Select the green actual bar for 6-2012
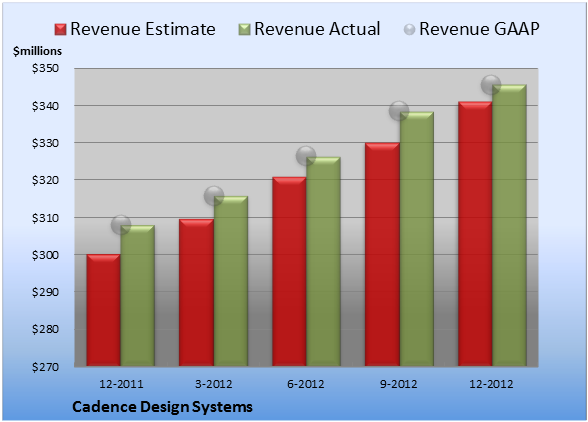588x422 pixels. coord(323,261)
